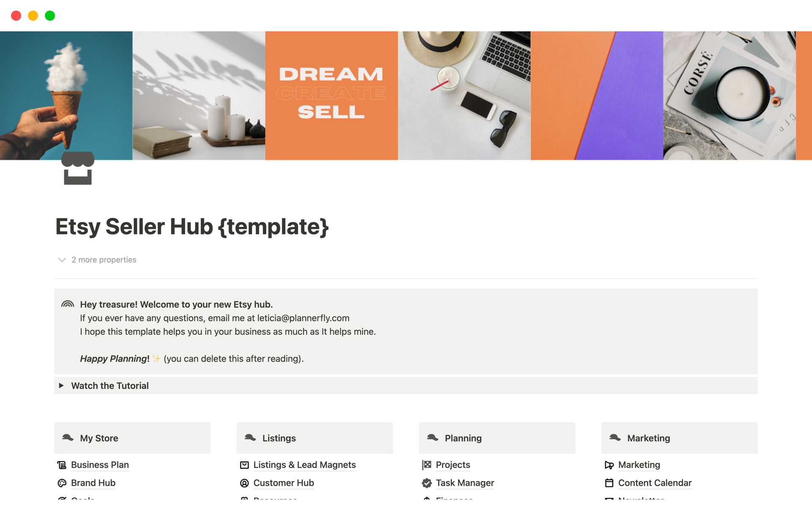This screenshot has width=812, height=508.
Task: Select the Marketing menu item
Action: coord(639,465)
